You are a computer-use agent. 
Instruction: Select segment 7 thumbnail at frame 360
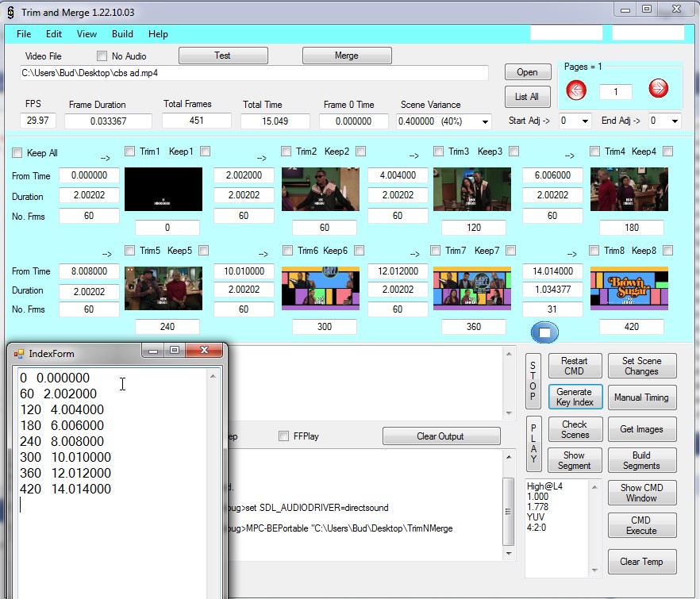[x=472, y=288]
